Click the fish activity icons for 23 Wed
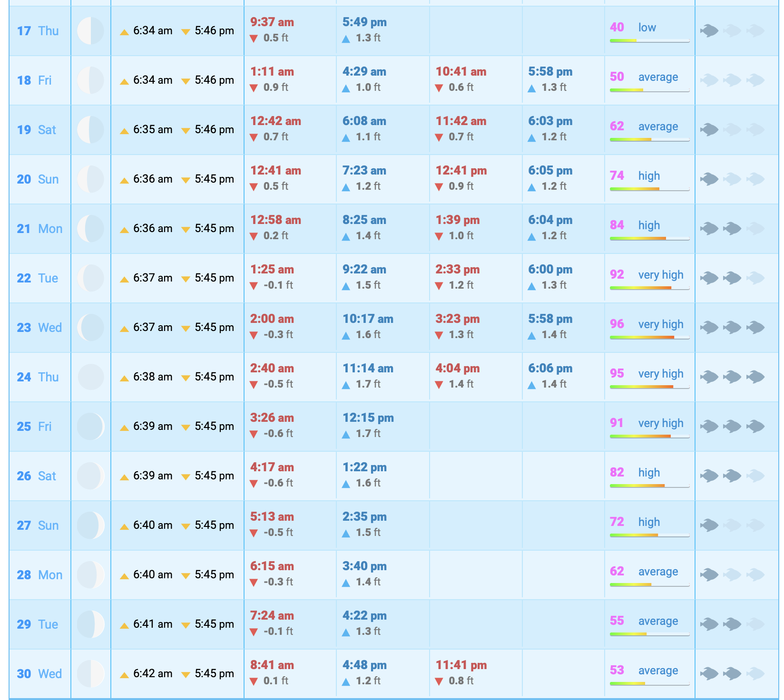784x700 pixels. 732,327
